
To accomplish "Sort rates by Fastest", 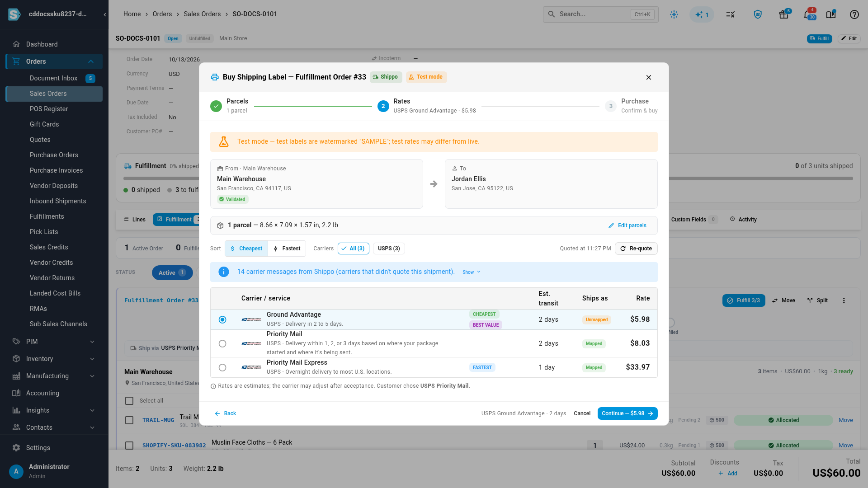I will 287,249.
